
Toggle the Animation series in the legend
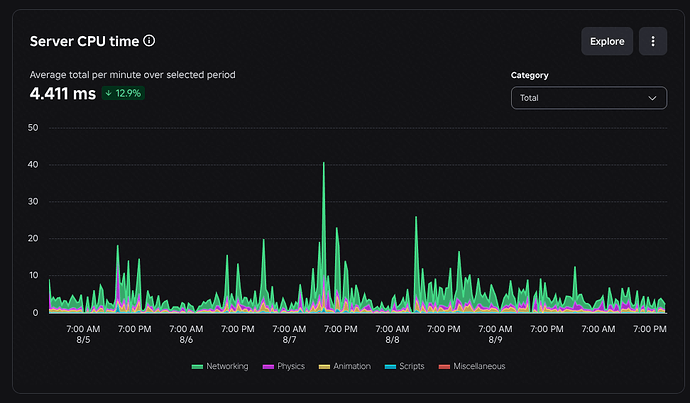click(x=345, y=366)
